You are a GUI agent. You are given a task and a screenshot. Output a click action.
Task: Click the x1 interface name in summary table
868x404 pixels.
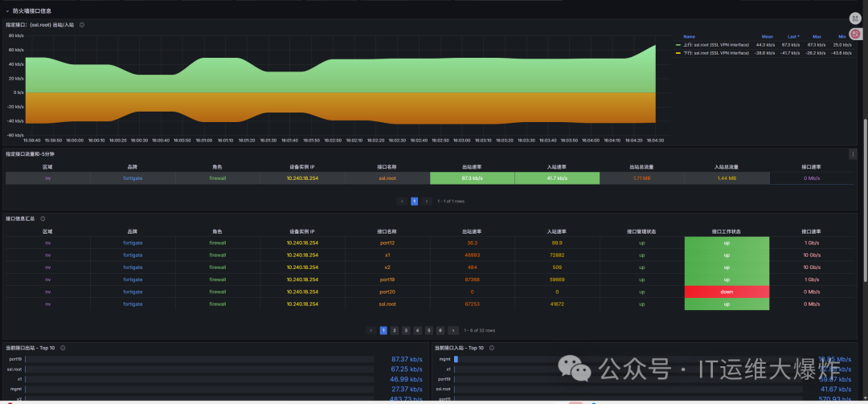[x=387, y=255]
